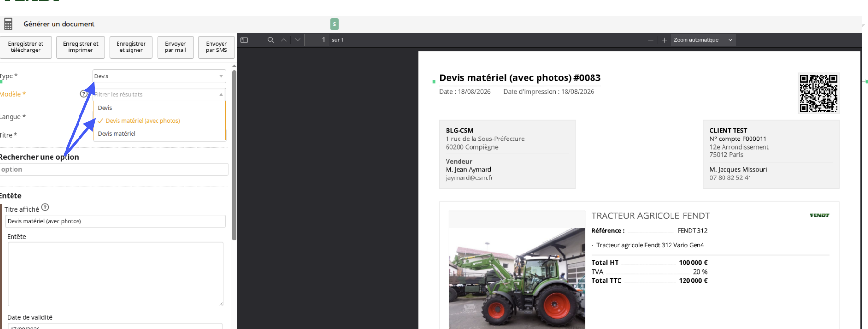Select Devis matériel (avec photos) option

coord(159,121)
